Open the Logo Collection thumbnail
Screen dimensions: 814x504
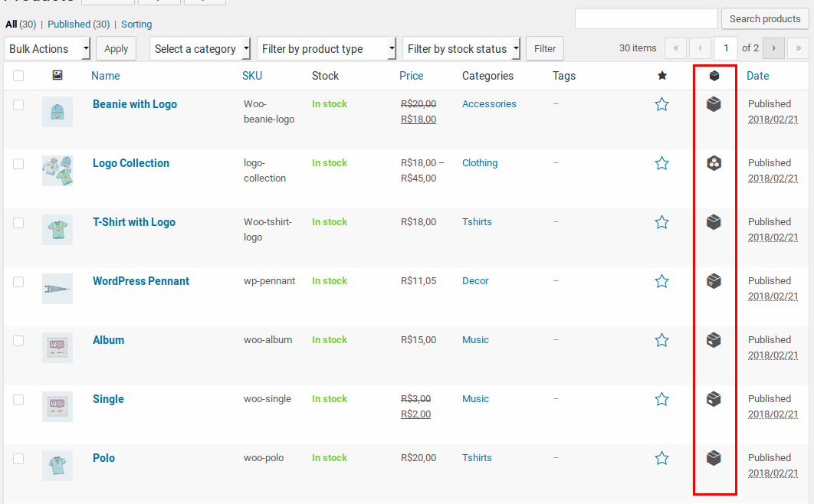tap(57, 171)
